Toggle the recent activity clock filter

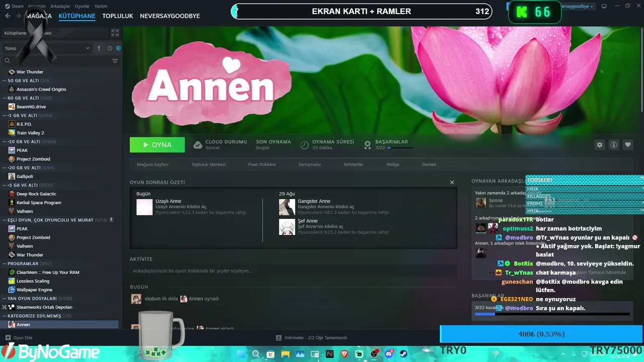(110, 48)
